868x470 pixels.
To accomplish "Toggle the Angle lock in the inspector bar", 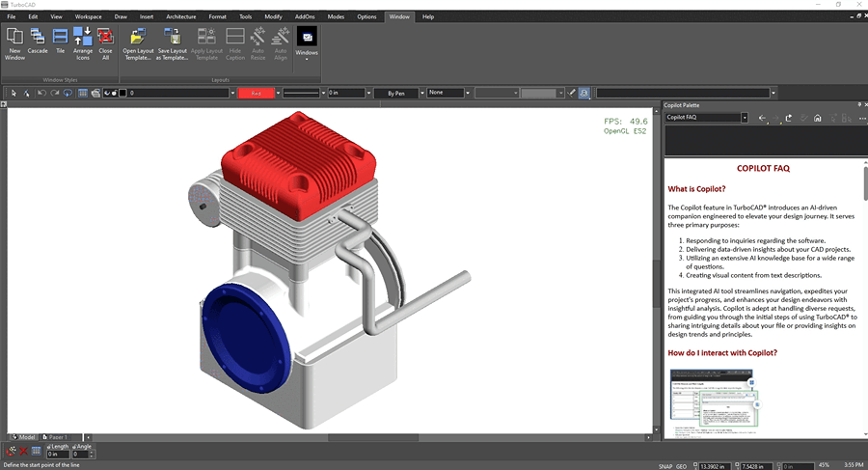I will click(x=74, y=446).
